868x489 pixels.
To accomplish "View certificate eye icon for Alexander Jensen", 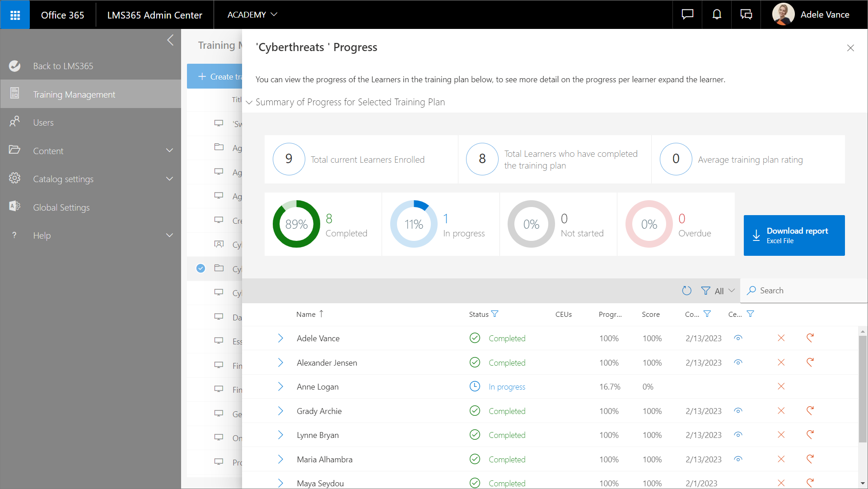I will tap(738, 362).
